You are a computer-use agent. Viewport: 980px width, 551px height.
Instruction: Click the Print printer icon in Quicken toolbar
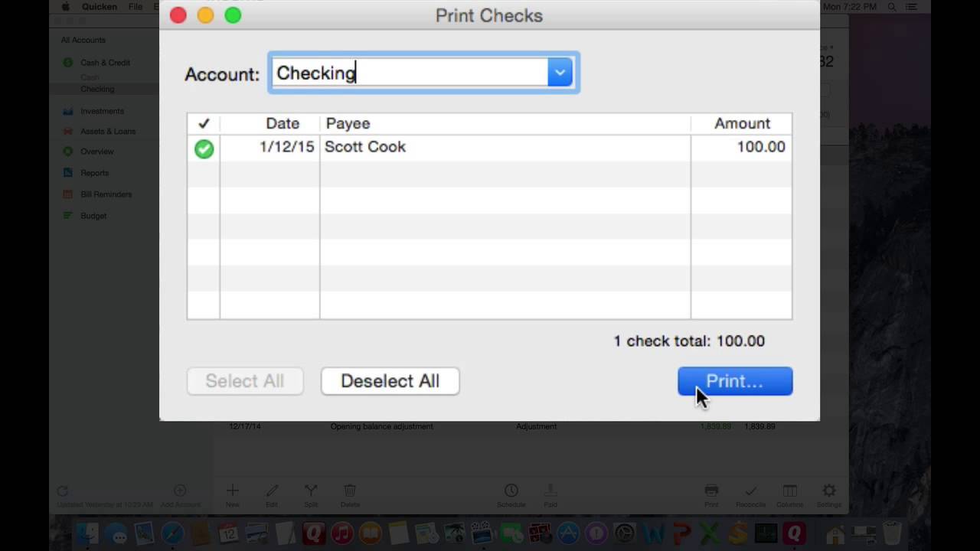coord(711,491)
